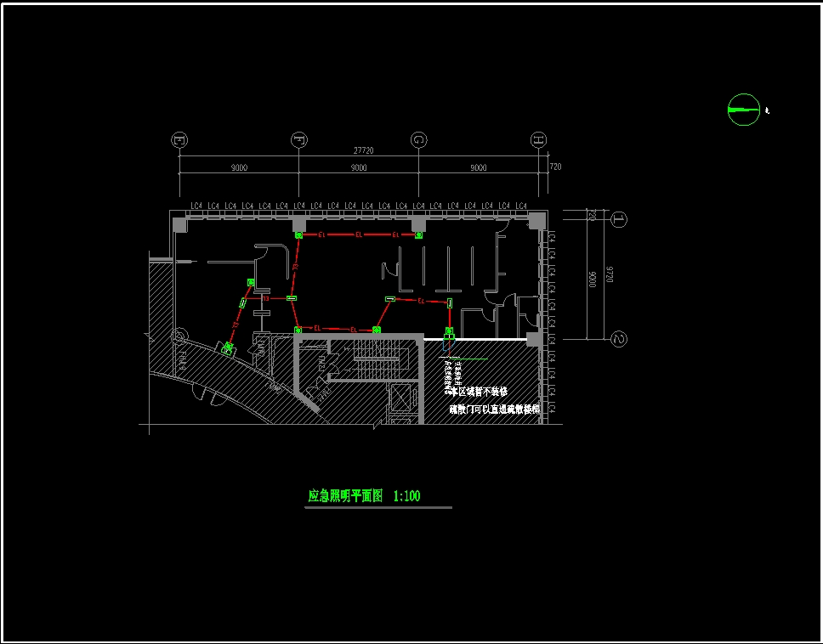This screenshot has height=644, width=823.
Task: Select the overall dimension text 27720
Action: pyautogui.click(x=363, y=150)
